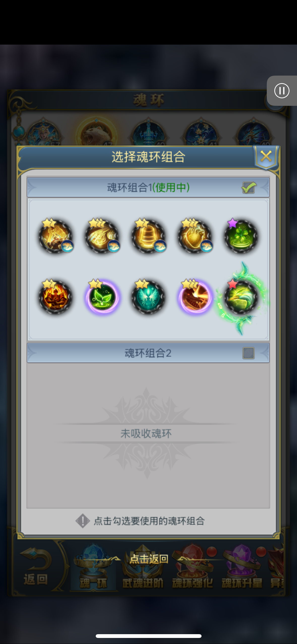Select the polar bear spirit portrait

click(x=96, y=132)
